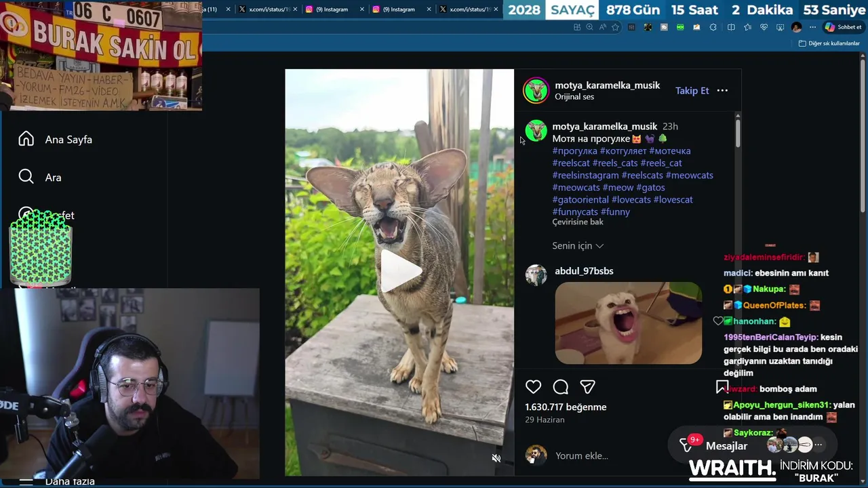View the 1.630.717 beğenme likes list
Image resolution: width=868 pixels, height=488 pixels.
pyautogui.click(x=566, y=407)
